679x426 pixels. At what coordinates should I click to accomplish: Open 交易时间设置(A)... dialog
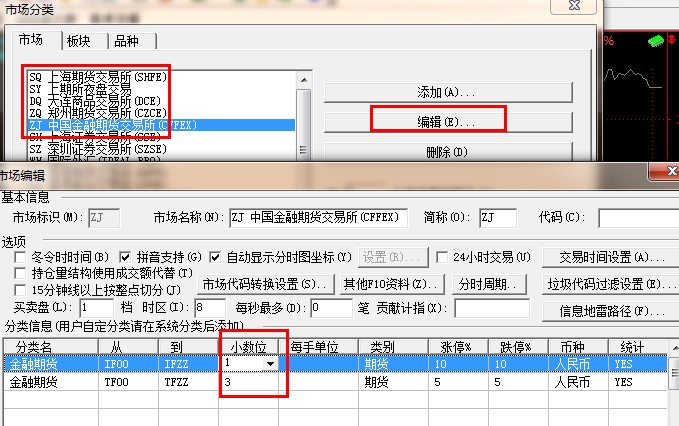pos(611,258)
